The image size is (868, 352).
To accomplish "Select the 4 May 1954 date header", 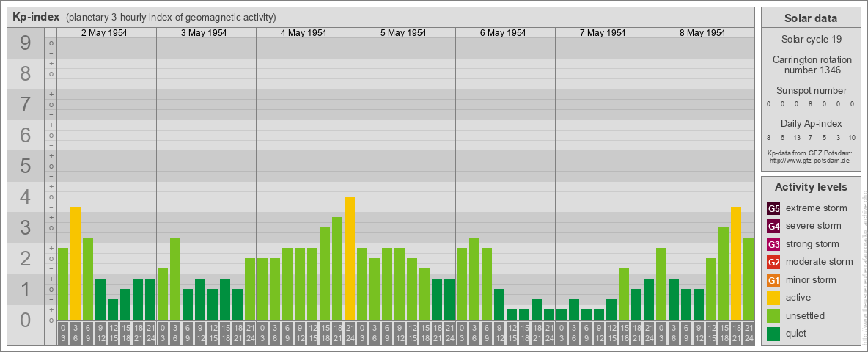I will (x=304, y=33).
